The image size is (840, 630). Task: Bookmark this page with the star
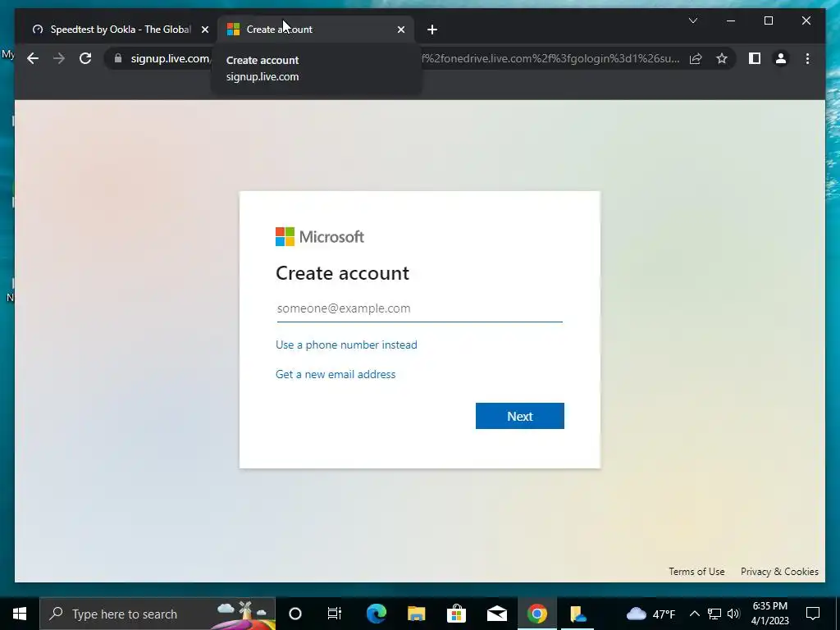(x=722, y=58)
